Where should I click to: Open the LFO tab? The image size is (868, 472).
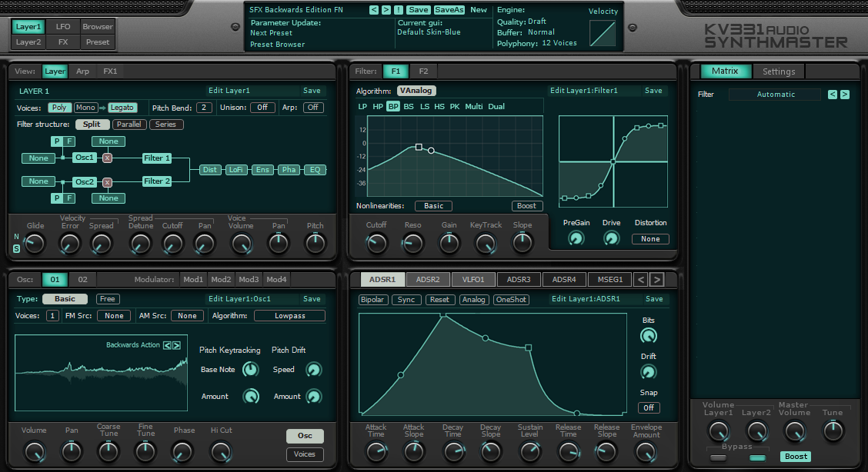pyautogui.click(x=63, y=27)
